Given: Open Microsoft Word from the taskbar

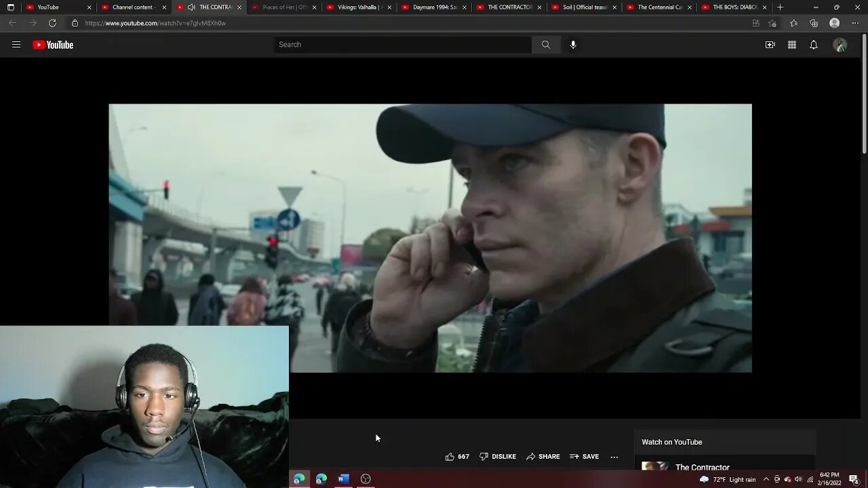Looking at the screenshot, I should click(343, 479).
